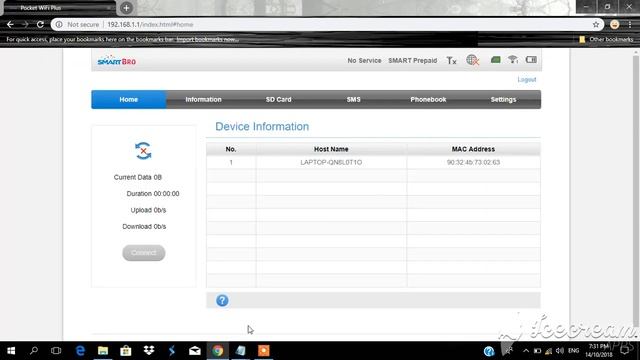Click the No Service status text
Image resolution: width=640 pixels, height=360 pixels.
(x=364, y=60)
